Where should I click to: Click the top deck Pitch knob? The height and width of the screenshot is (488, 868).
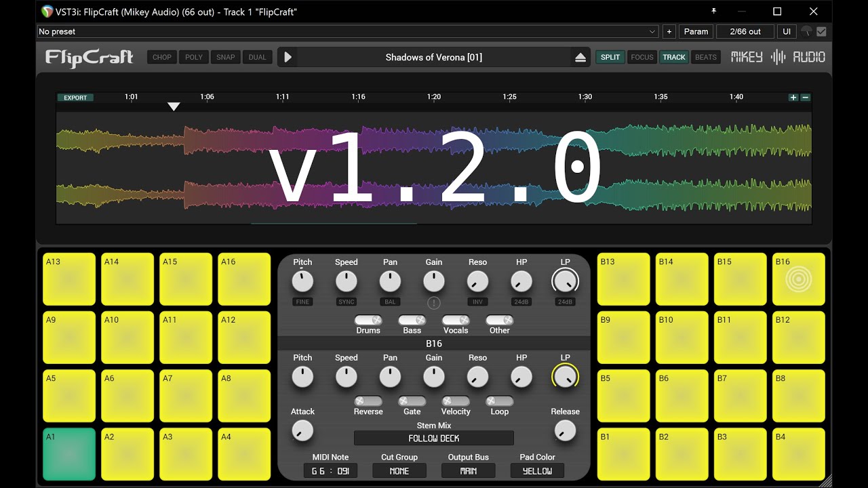coord(302,281)
